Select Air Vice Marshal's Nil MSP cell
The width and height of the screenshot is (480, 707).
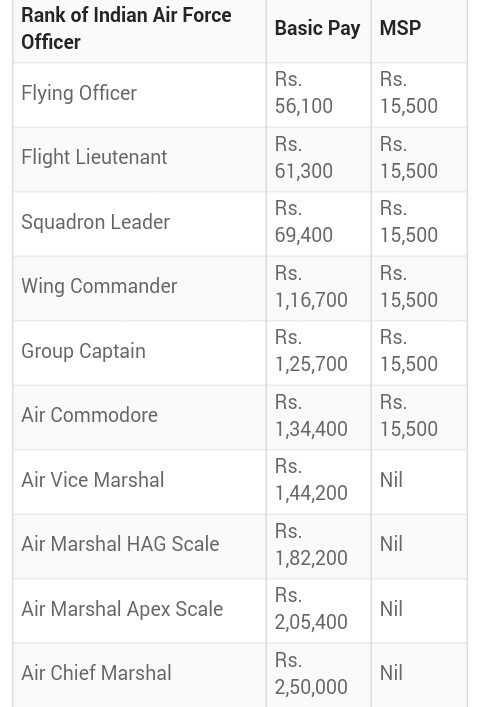tap(419, 482)
